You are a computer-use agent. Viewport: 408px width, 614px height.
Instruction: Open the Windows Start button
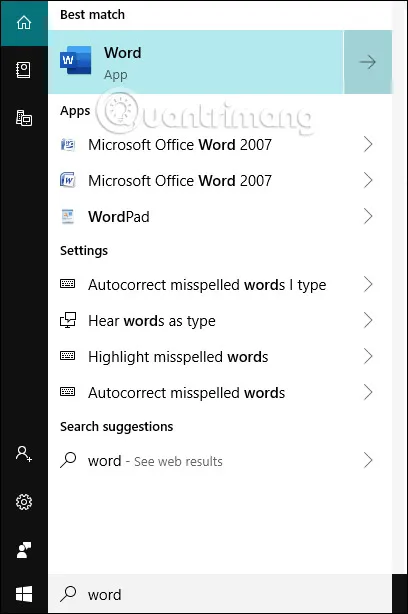click(x=24, y=594)
